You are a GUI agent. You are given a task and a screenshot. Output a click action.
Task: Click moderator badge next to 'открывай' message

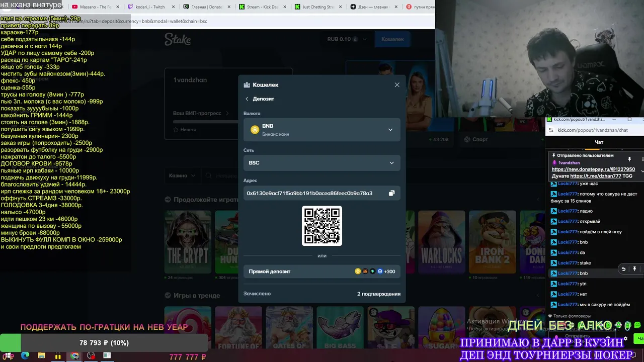pos(554,221)
